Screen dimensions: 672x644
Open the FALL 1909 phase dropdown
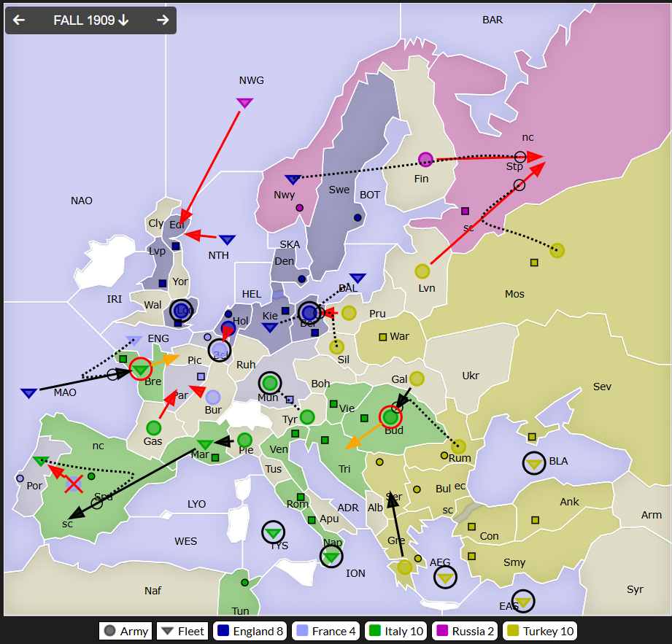pyautogui.click(x=91, y=20)
